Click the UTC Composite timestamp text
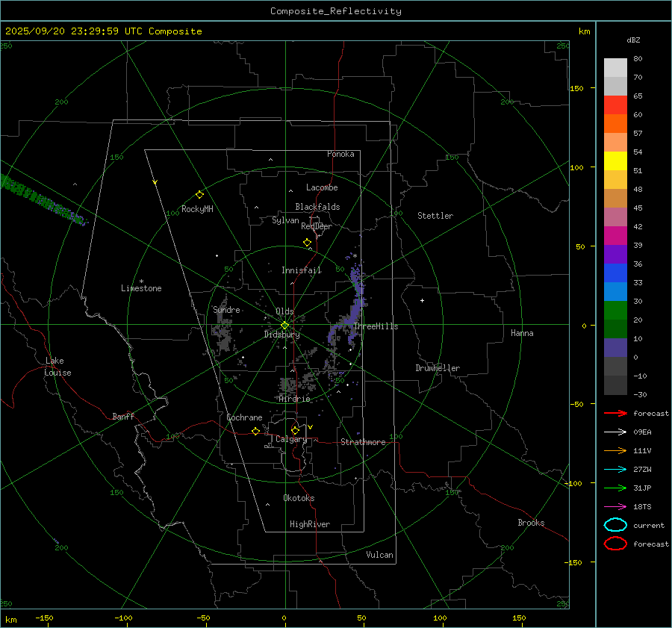Image resolution: width=672 pixels, height=628 pixels. 103,31
